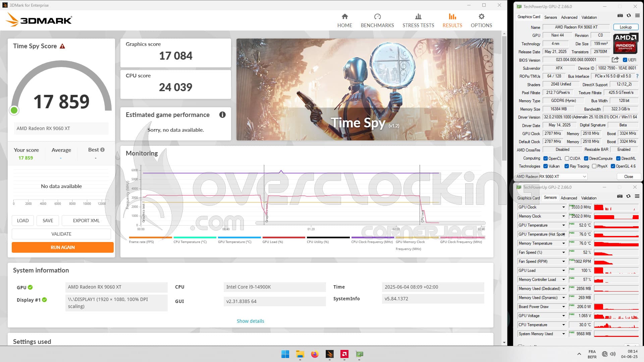644x362 pixels.
Task: Open AMD Software from the taskbar
Action: 344,354
